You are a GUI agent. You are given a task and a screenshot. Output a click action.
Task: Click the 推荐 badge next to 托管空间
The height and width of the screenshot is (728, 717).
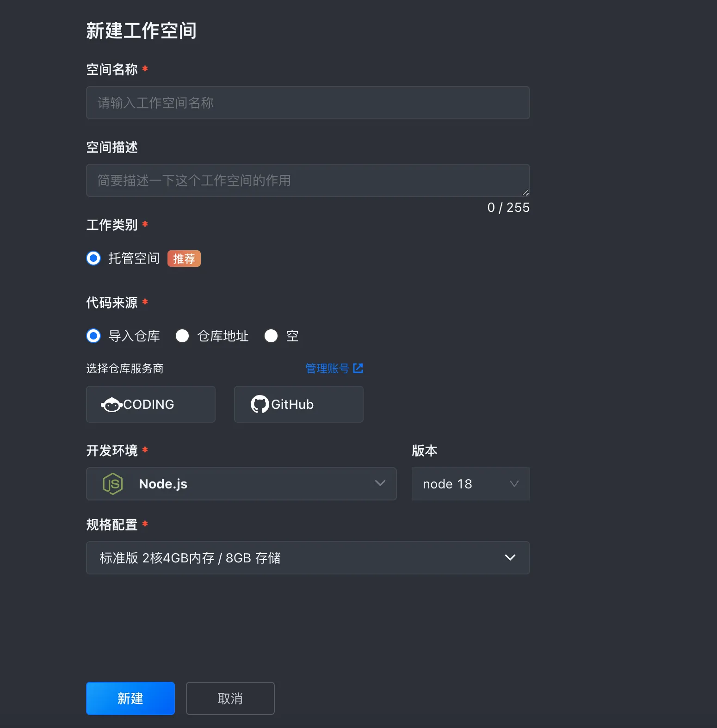(184, 259)
